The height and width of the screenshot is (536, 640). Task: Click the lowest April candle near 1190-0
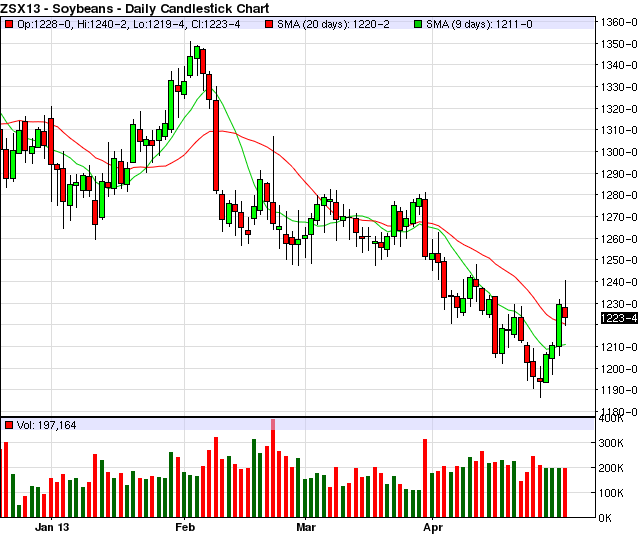tap(540, 380)
